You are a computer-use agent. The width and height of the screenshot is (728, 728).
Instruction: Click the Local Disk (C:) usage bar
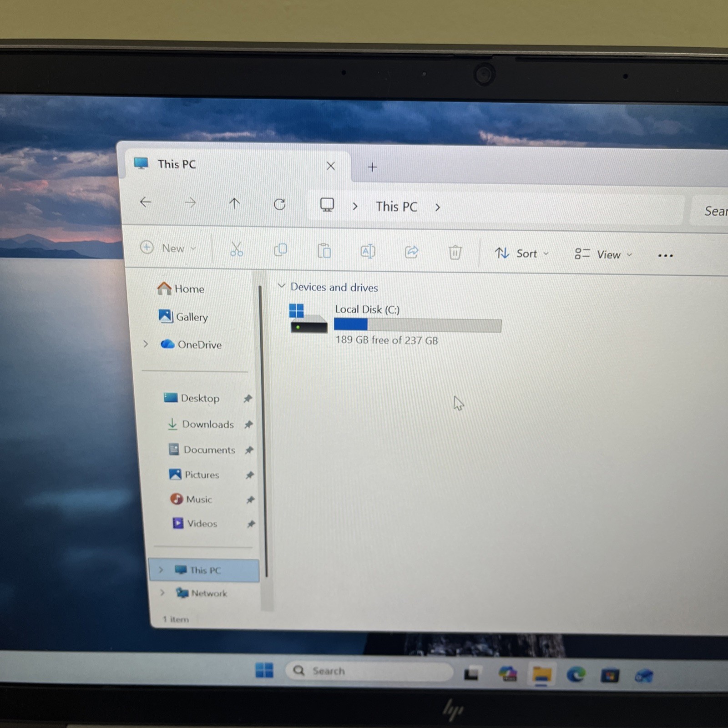pyautogui.click(x=418, y=325)
